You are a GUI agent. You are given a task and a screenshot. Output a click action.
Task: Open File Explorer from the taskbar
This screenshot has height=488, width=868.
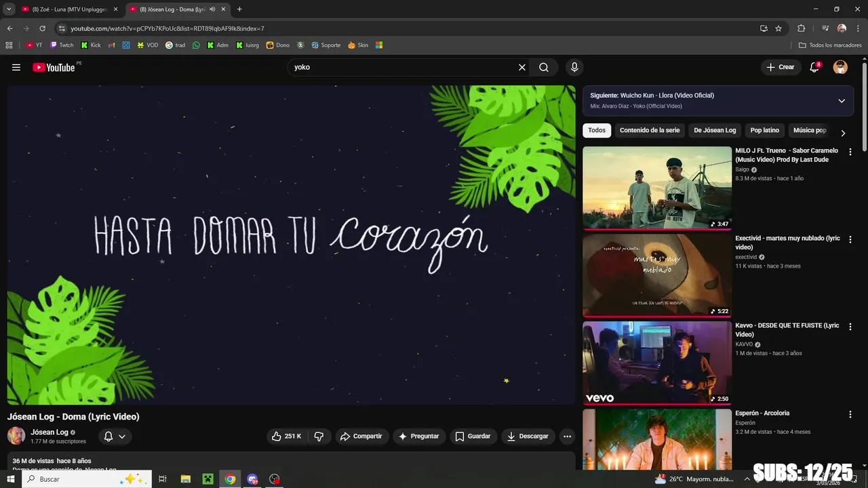(x=186, y=479)
